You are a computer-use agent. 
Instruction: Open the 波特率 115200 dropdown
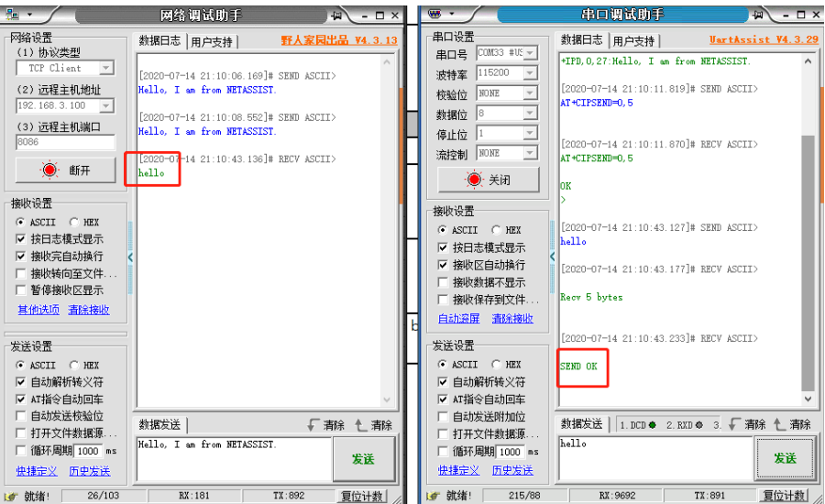click(530, 72)
